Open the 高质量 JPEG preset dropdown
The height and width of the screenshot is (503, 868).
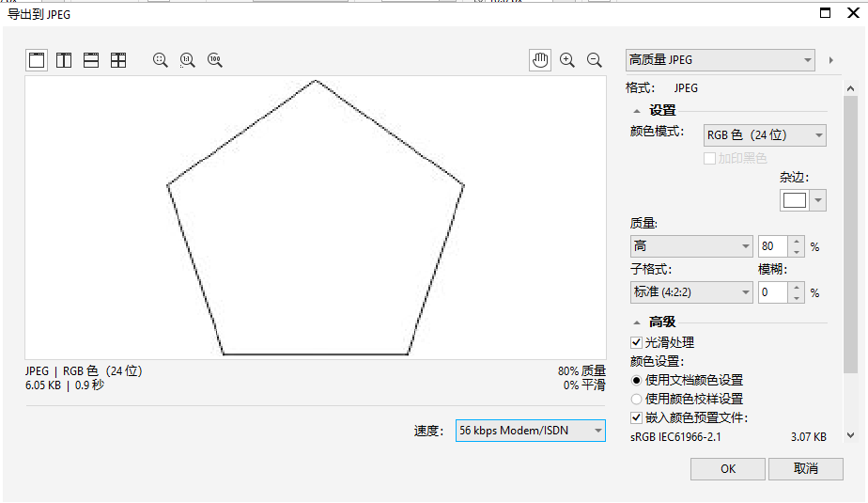coord(720,60)
